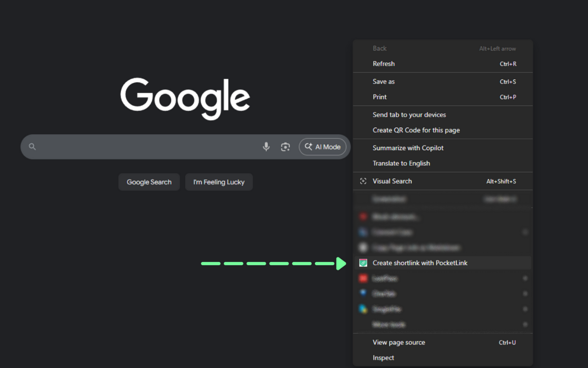Viewport: 588px width, 368px height.
Task: Select Create QR Code for this page
Action: click(443, 130)
